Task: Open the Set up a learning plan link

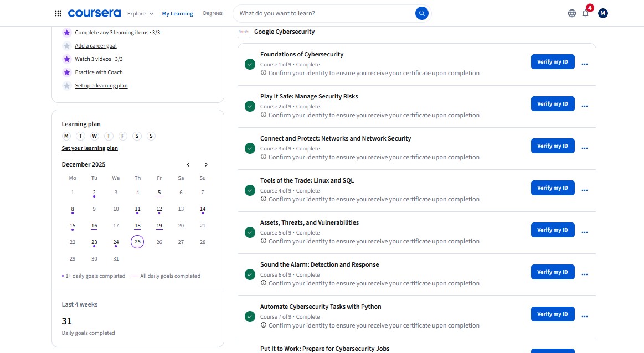Action: (x=101, y=85)
